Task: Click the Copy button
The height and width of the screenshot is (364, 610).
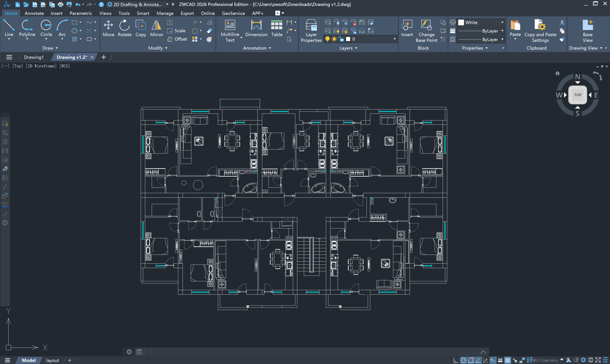Action: (x=141, y=28)
